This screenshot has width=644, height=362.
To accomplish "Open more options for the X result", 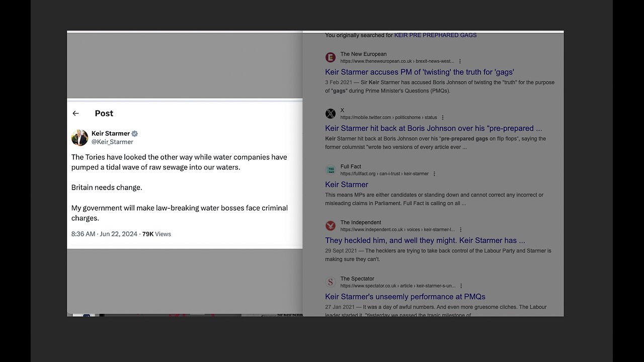I will click(443, 118).
